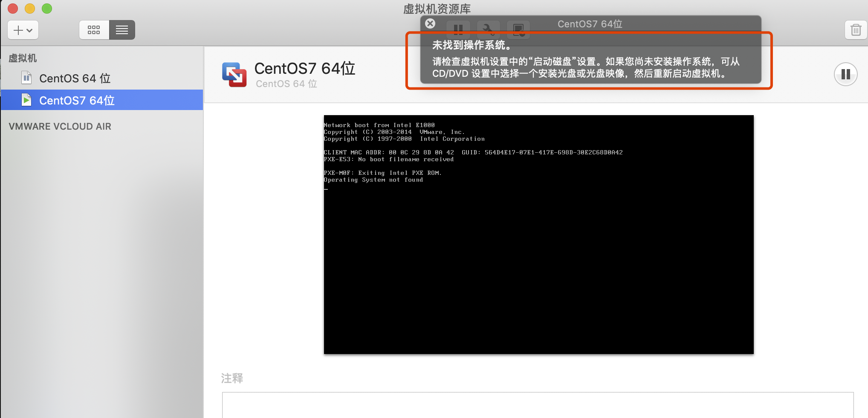Open the add virtual machine plus dropdown

point(23,30)
